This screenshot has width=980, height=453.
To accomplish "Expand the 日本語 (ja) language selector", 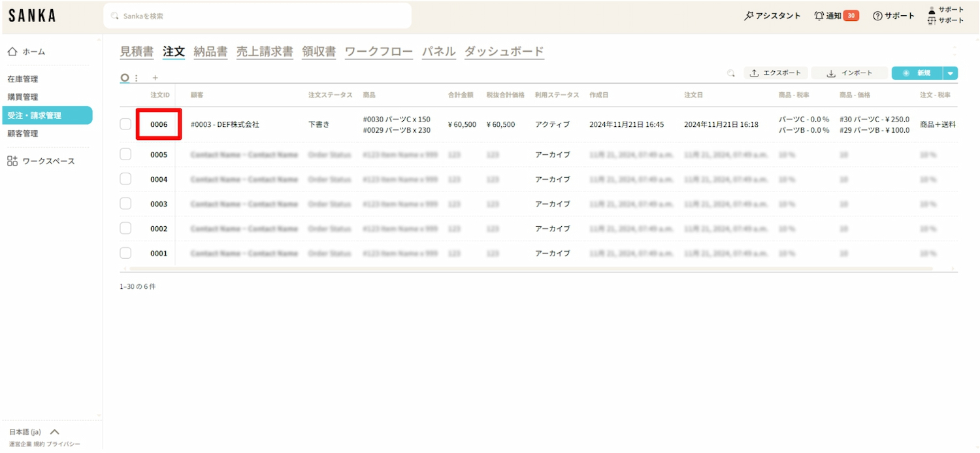I will [x=34, y=432].
